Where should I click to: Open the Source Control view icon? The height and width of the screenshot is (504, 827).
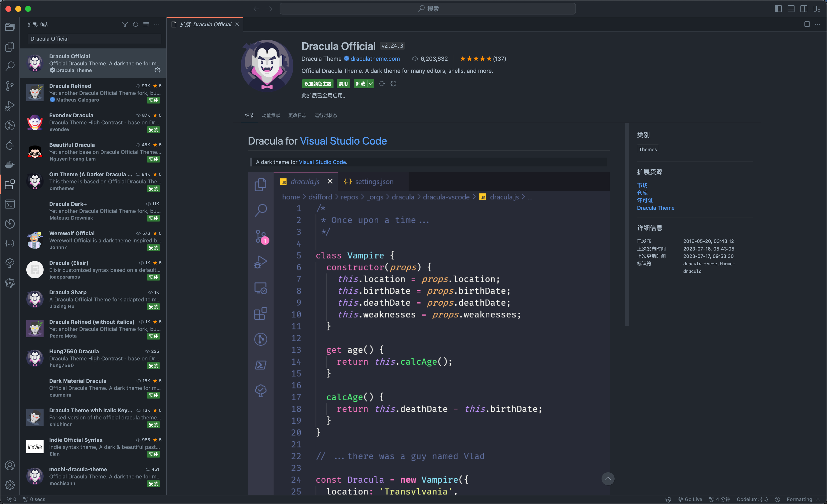[10, 86]
